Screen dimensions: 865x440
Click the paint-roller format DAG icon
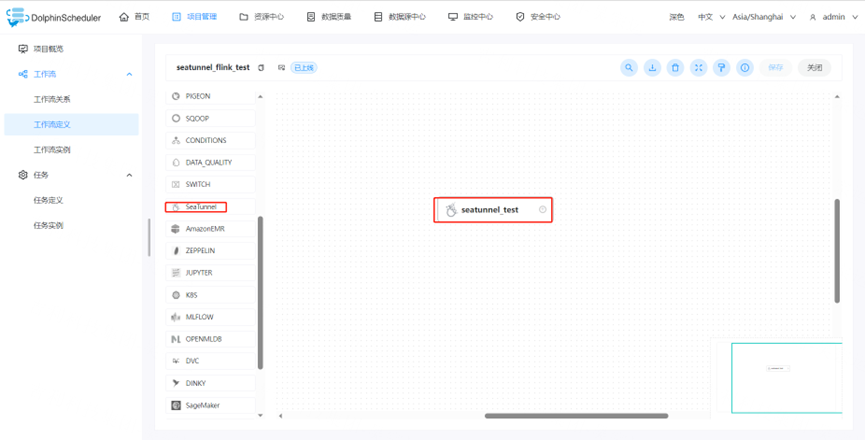pos(722,68)
